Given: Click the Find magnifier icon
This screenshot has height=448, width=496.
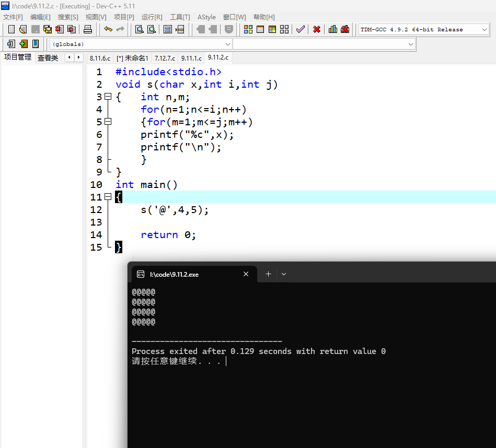Looking at the screenshot, I should (x=139, y=29).
